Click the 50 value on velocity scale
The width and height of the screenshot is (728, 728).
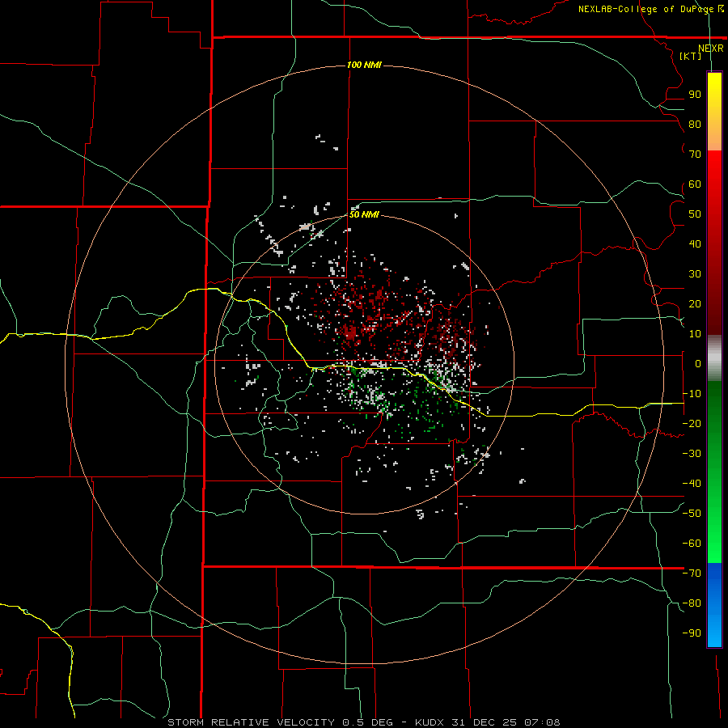(695, 214)
